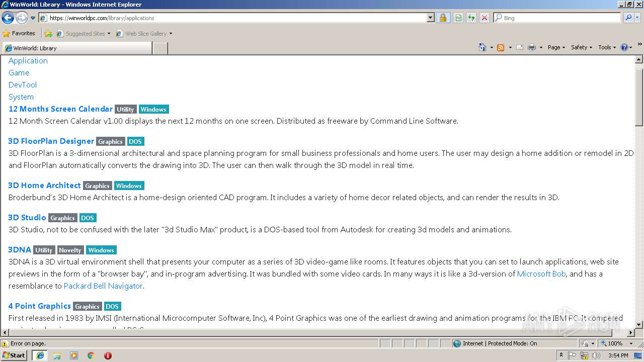Open the Tools menu
Viewport: 644px width, 362px height.
[x=607, y=47]
